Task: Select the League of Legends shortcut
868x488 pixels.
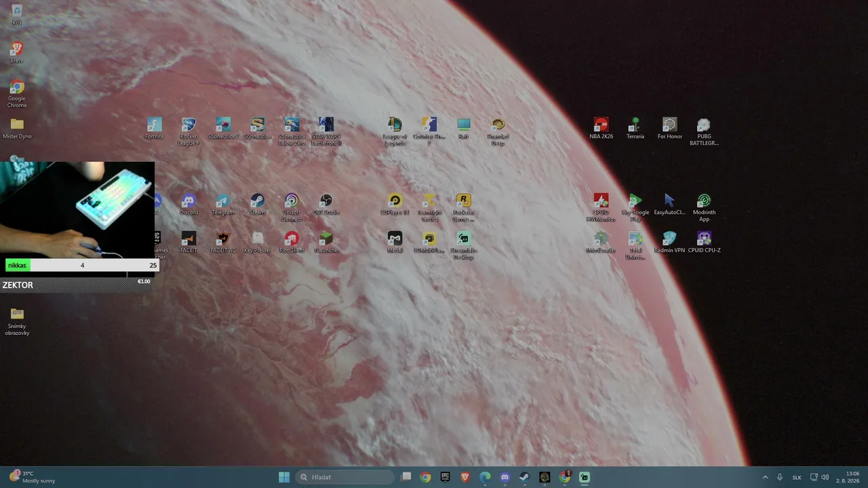Action: click(x=395, y=131)
